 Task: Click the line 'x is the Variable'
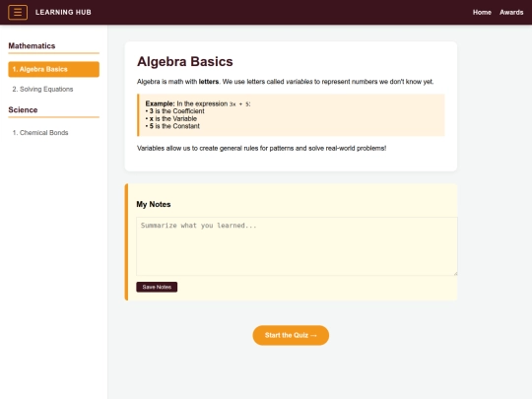point(171,118)
